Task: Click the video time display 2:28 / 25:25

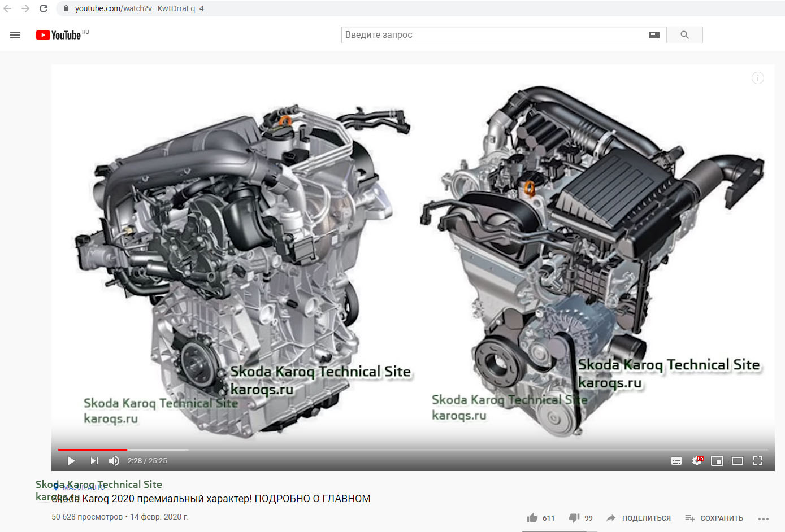Action: (x=147, y=461)
